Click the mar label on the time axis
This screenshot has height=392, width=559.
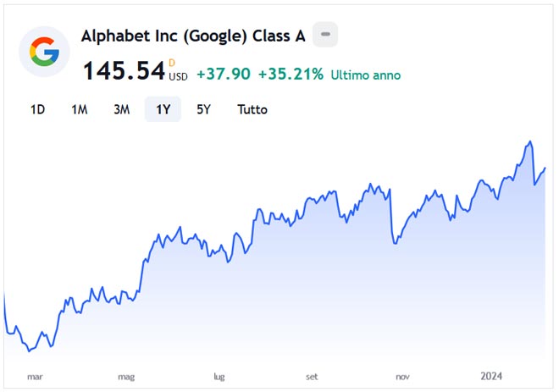34,376
